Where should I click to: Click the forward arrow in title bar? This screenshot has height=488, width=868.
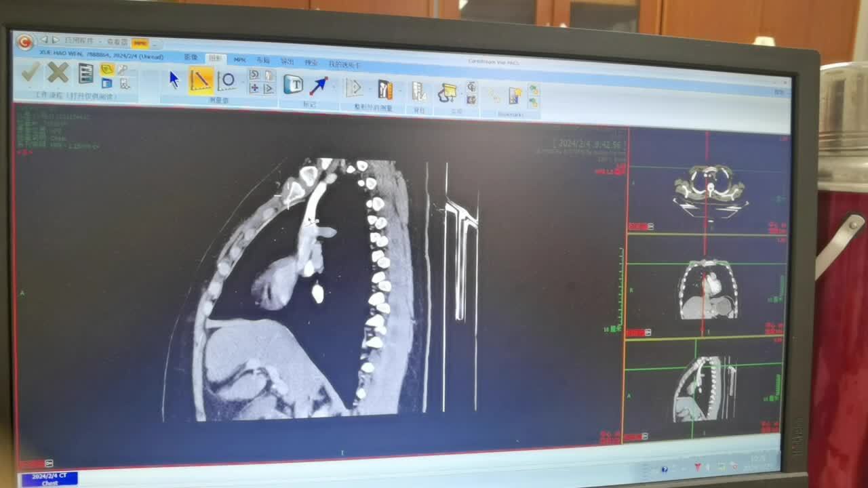point(56,41)
